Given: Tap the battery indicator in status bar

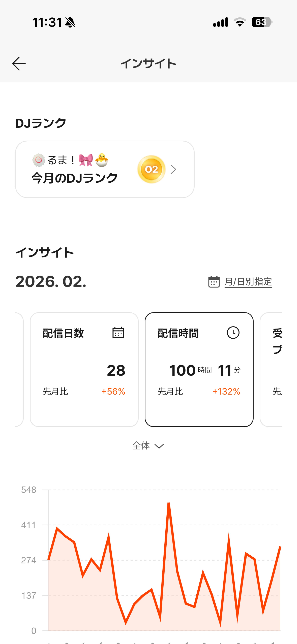Looking at the screenshot, I should coord(262,22).
